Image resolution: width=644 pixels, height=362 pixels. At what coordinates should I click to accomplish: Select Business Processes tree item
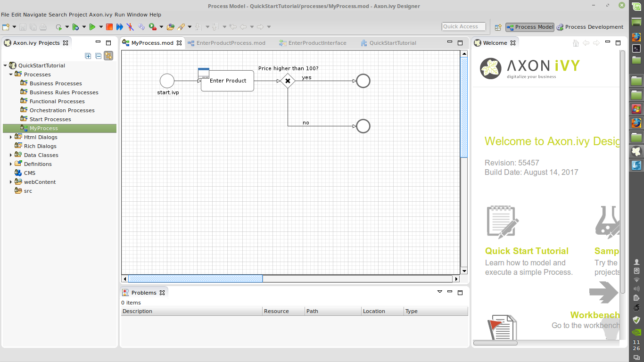click(x=56, y=83)
